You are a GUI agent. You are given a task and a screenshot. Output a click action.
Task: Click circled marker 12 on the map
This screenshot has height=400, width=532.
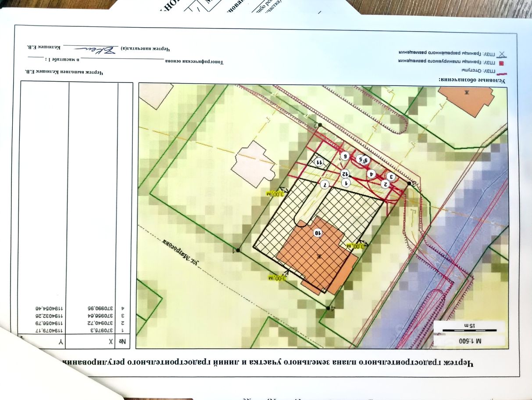(x=345, y=173)
